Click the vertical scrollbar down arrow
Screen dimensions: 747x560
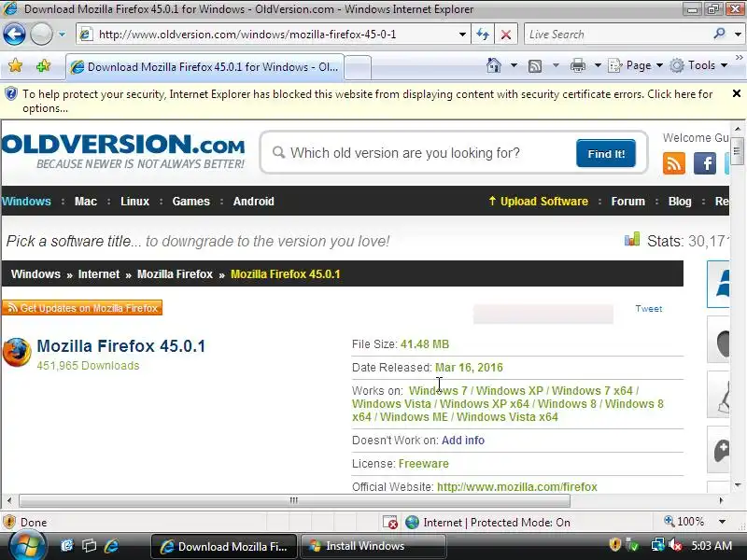pyautogui.click(x=738, y=485)
